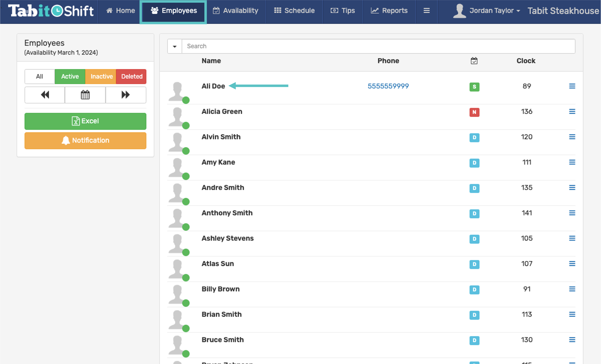Go to next availability period
Screen dimensions: 601x364
tap(126, 95)
